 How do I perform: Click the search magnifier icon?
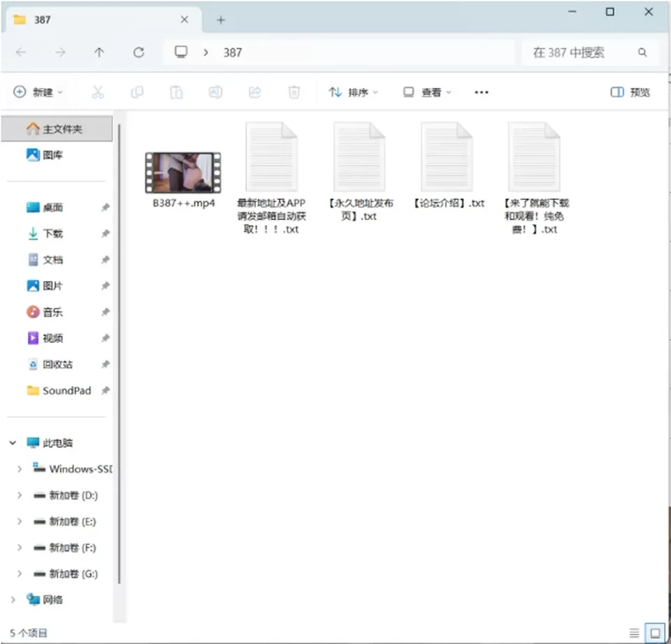click(x=642, y=52)
